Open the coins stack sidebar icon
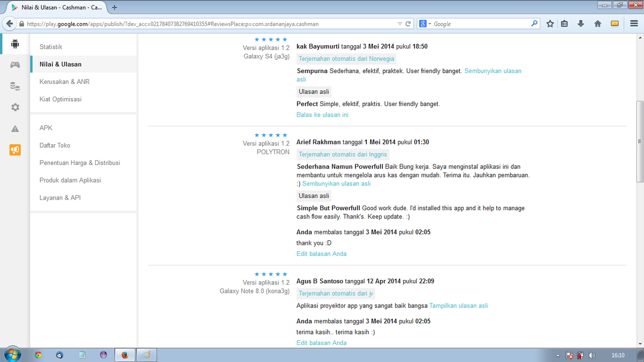644x362 pixels. 15,86
